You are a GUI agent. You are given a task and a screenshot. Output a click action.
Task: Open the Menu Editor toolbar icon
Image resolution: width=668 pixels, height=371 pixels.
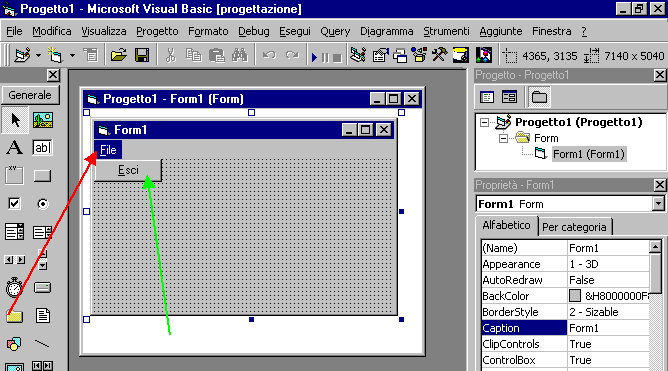pos(91,55)
